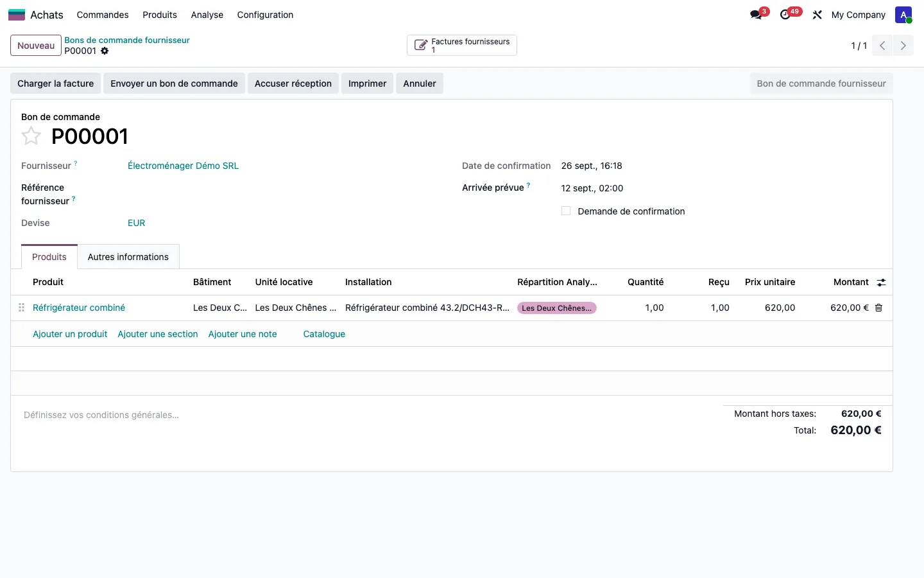Click the Nouveau button
The width and height of the screenshot is (924, 578).
click(x=36, y=46)
